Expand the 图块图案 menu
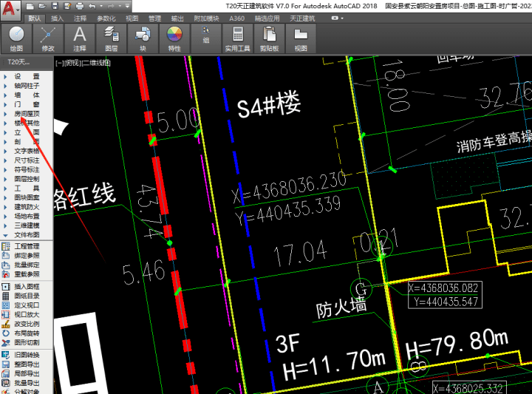Viewport: 532px width, 394px height. coord(27,197)
